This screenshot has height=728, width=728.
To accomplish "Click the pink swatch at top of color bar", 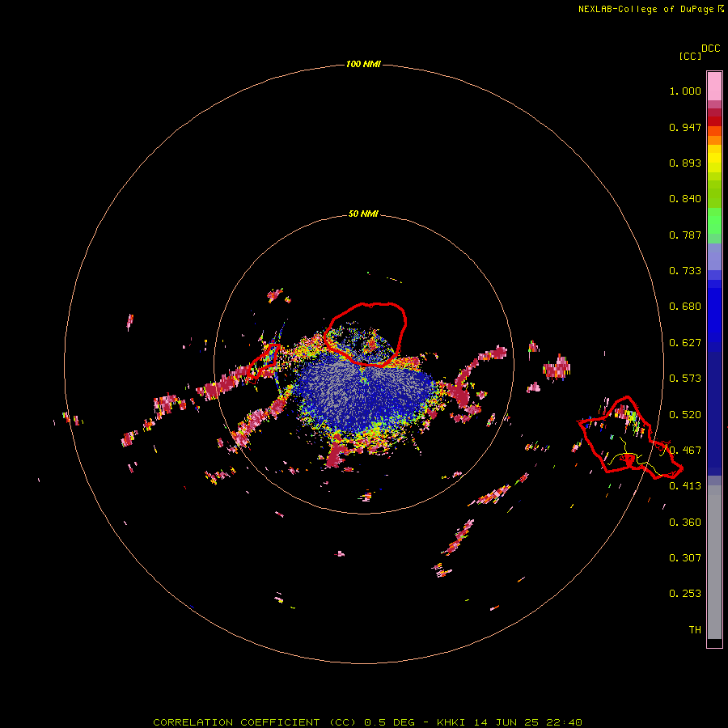I will coord(714,87).
